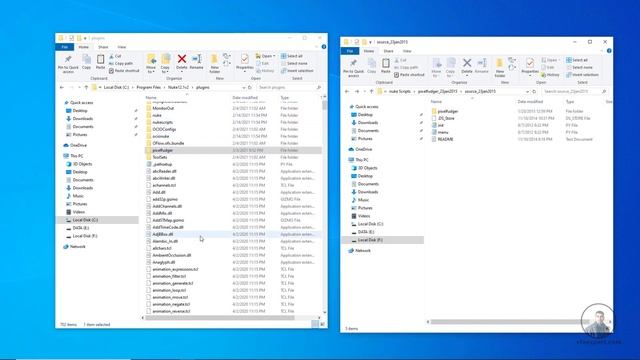
Task: Click Refresh in source_23jan2015 address bar
Action: [534, 91]
